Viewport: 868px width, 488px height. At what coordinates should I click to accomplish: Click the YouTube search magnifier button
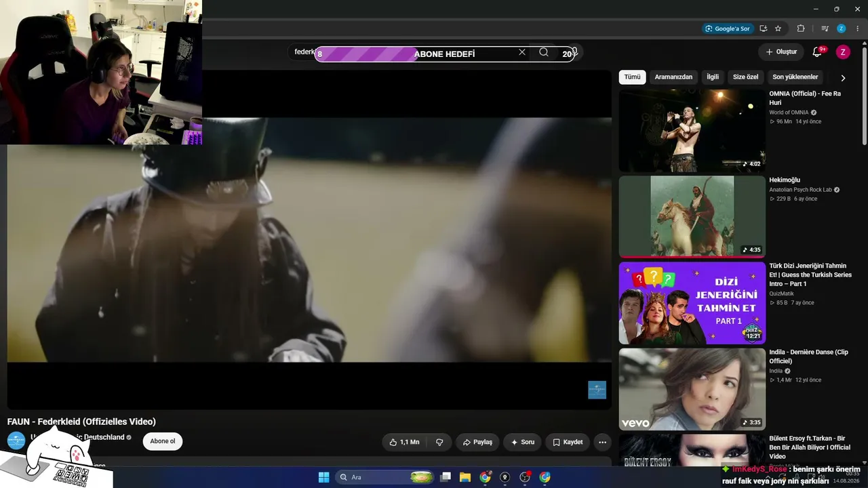(x=544, y=52)
